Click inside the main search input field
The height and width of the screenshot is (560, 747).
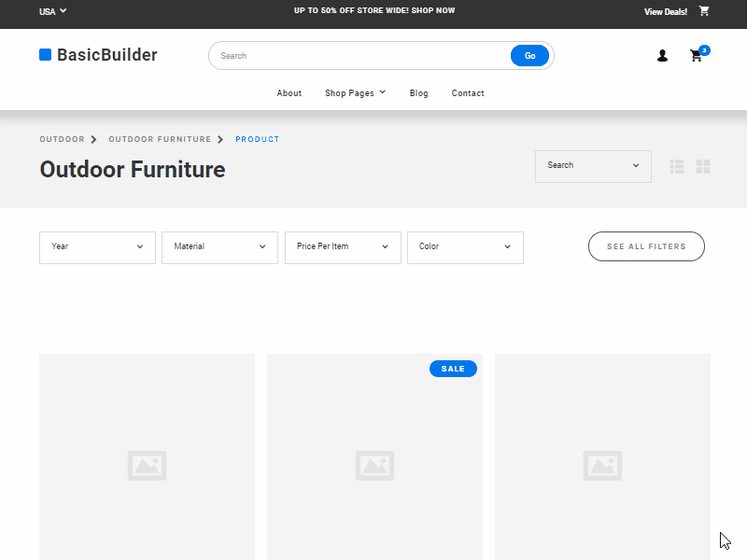point(355,55)
